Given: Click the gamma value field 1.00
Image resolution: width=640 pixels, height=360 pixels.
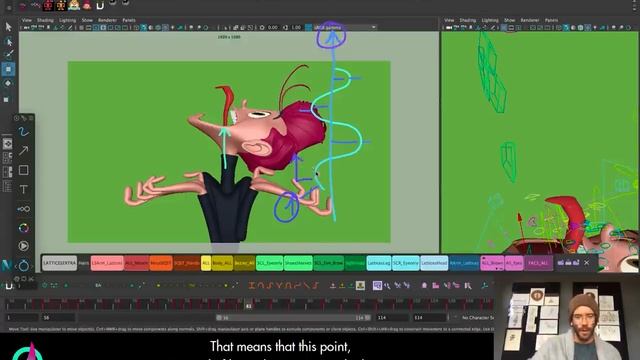Looking at the screenshot, I should coord(296,27).
